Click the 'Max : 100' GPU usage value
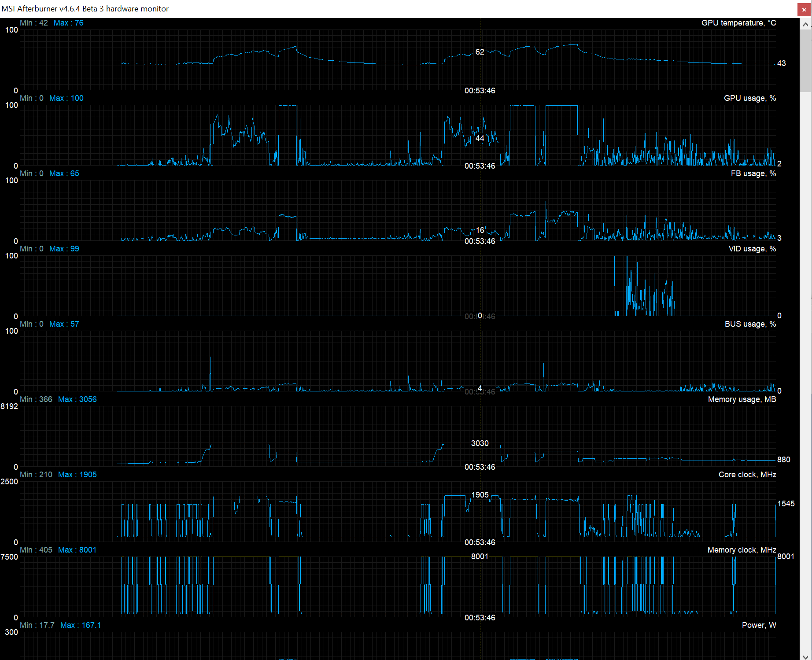Screen dimensions: 812x660 (x=66, y=98)
